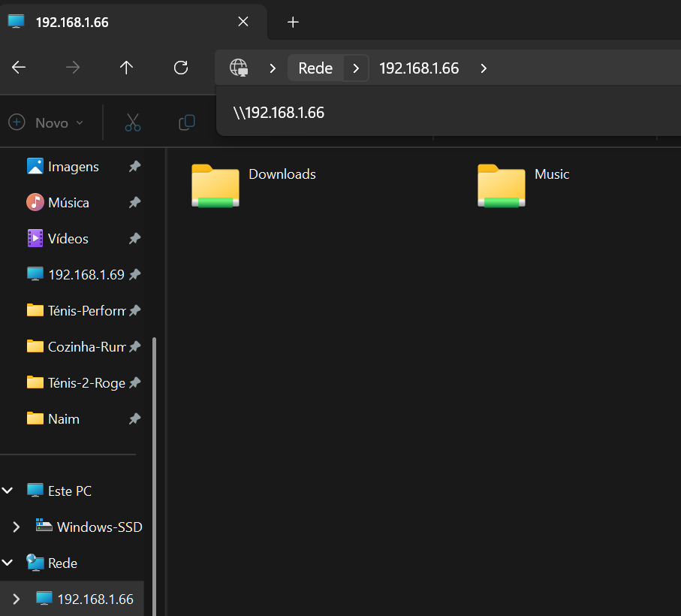Click the Rede breadcrumb segment
The height and width of the screenshot is (616, 681).
pyautogui.click(x=315, y=68)
